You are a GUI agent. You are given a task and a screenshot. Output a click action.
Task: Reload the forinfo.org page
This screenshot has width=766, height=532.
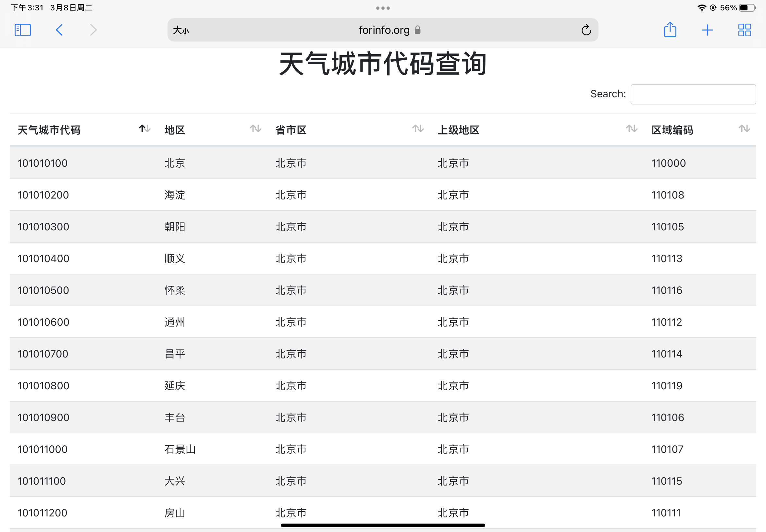pos(586,30)
